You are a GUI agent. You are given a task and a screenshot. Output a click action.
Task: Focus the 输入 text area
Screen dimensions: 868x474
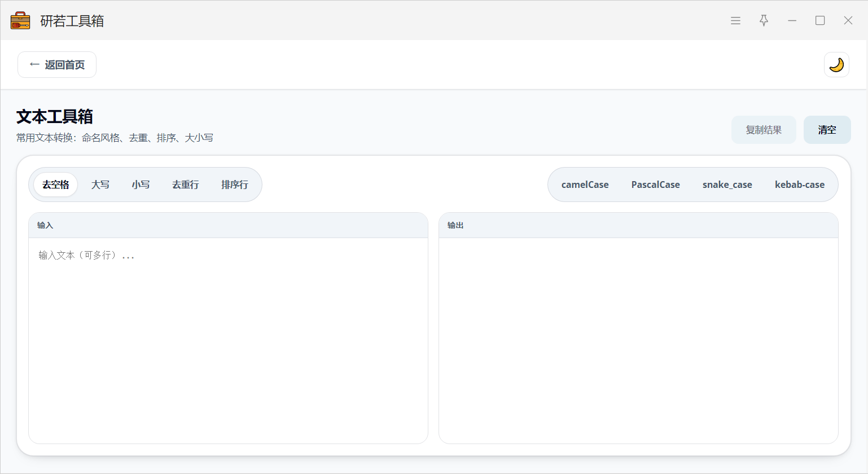[x=228, y=339]
